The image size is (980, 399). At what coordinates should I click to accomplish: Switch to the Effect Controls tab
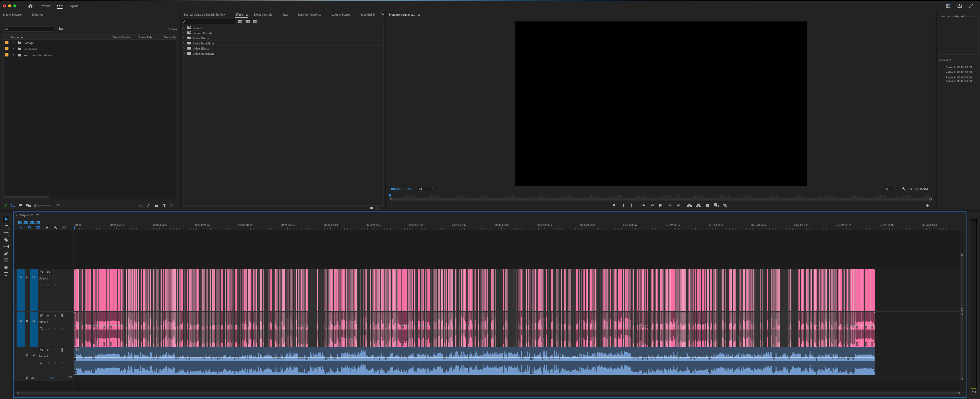click(263, 15)
